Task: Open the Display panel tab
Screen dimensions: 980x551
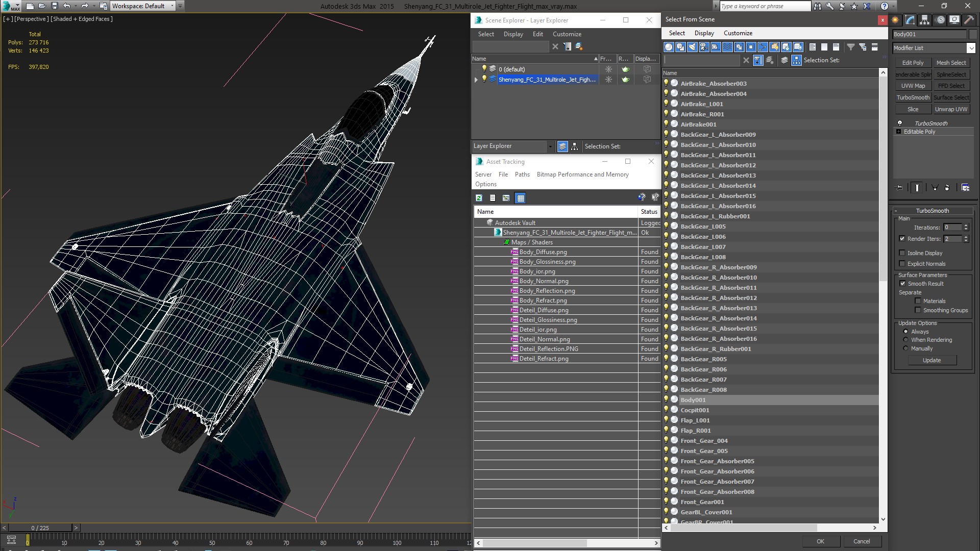Action: (954, 20)
